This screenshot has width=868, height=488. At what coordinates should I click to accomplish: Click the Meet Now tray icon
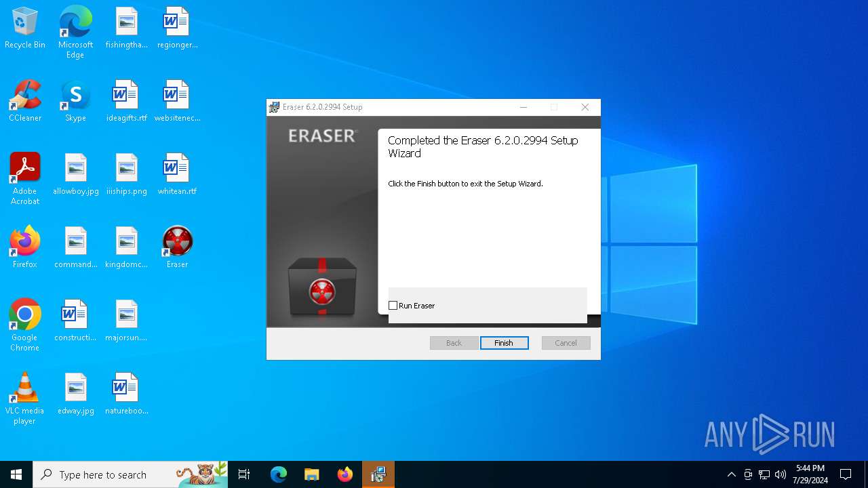point(748,474)
